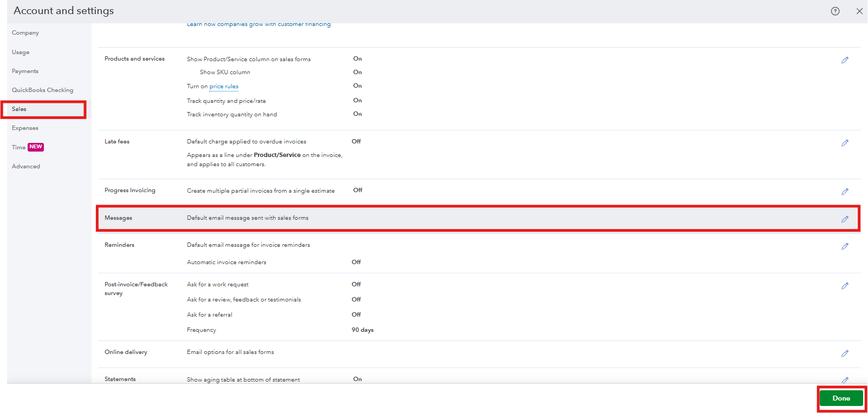Open the Payments settings tab
The width and height of the screenshot is (868, 413).
25,71
